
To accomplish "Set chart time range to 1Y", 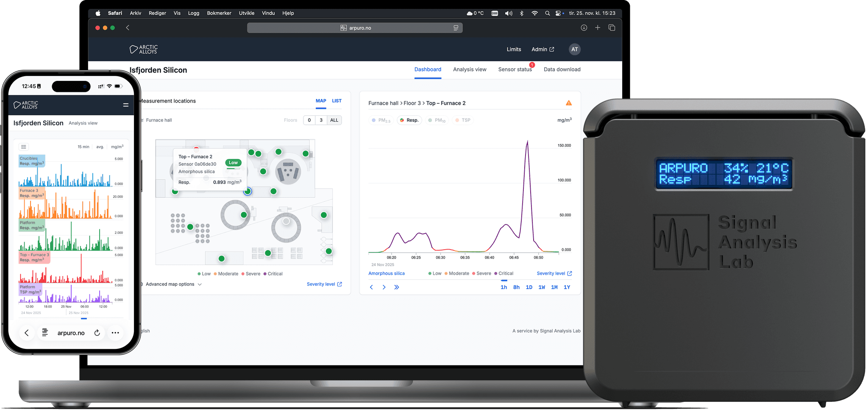I will [x=567, y=287].
